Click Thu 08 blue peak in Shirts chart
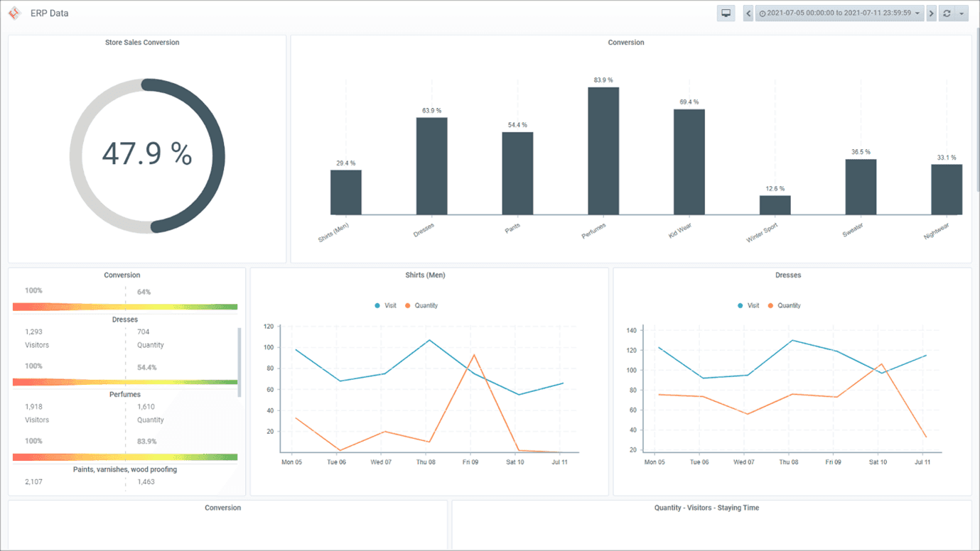Screen dimensions: 980x551 click(x=429, y=340)
